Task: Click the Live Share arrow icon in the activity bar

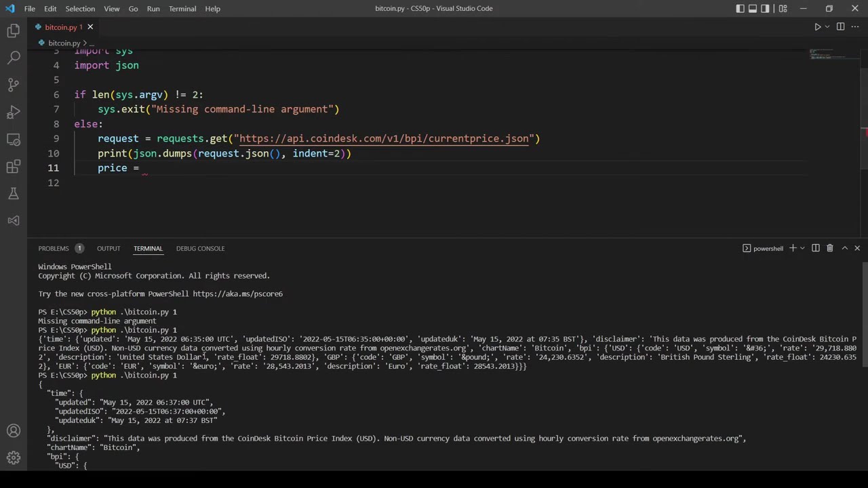Action: point(14,220)
